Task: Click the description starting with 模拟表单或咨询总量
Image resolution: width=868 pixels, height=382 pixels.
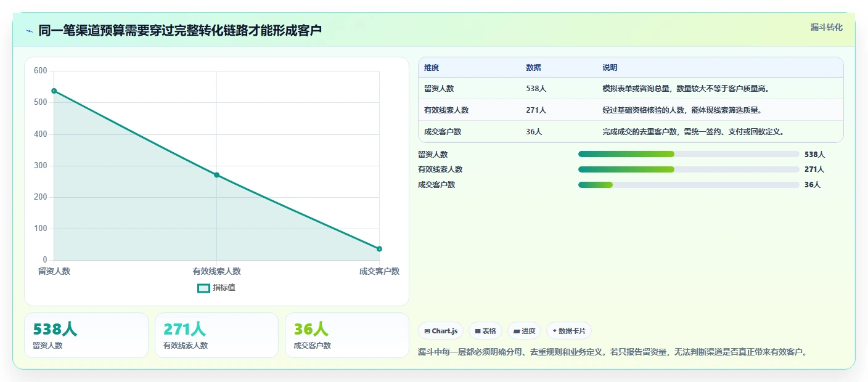Action: tap(686, 89)
